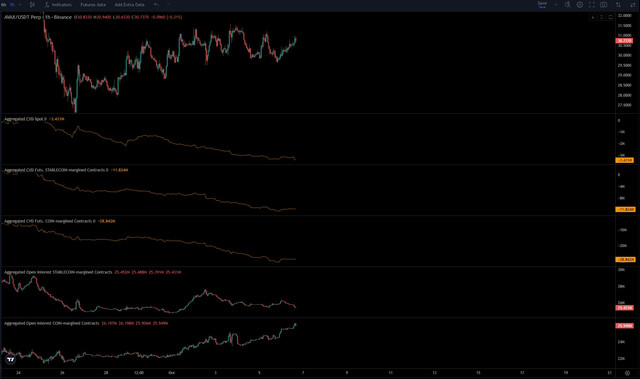
Task: Maximize the price chart pane
Action: 610,17
